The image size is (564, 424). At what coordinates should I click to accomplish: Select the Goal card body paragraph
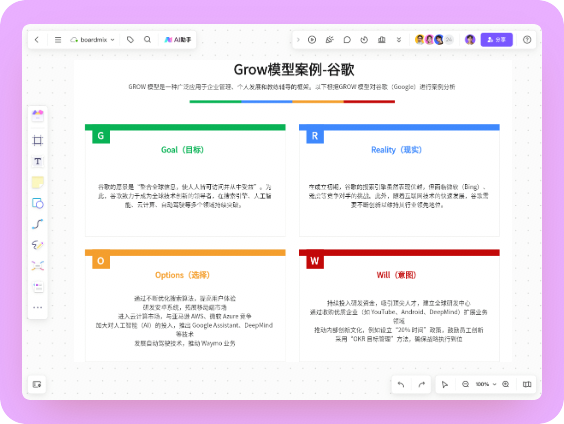click(x=185, y=196)
